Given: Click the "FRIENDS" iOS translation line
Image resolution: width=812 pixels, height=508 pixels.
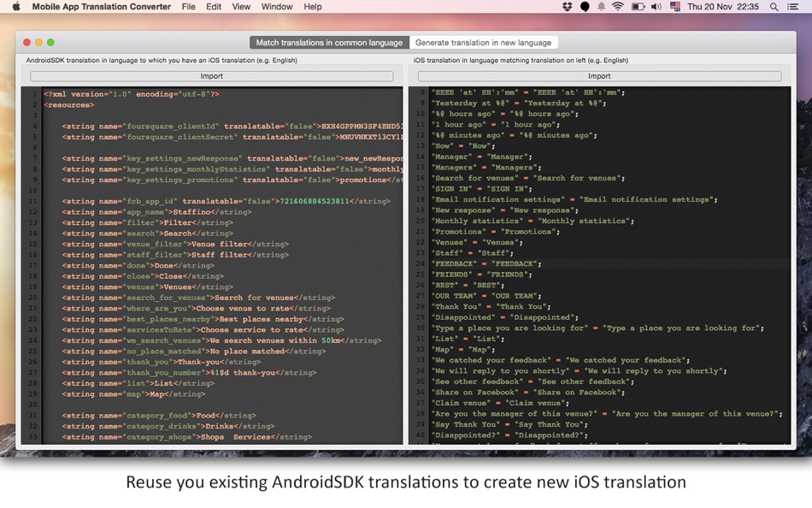Looking at the screenshot, I should click(x=482, y=275).
